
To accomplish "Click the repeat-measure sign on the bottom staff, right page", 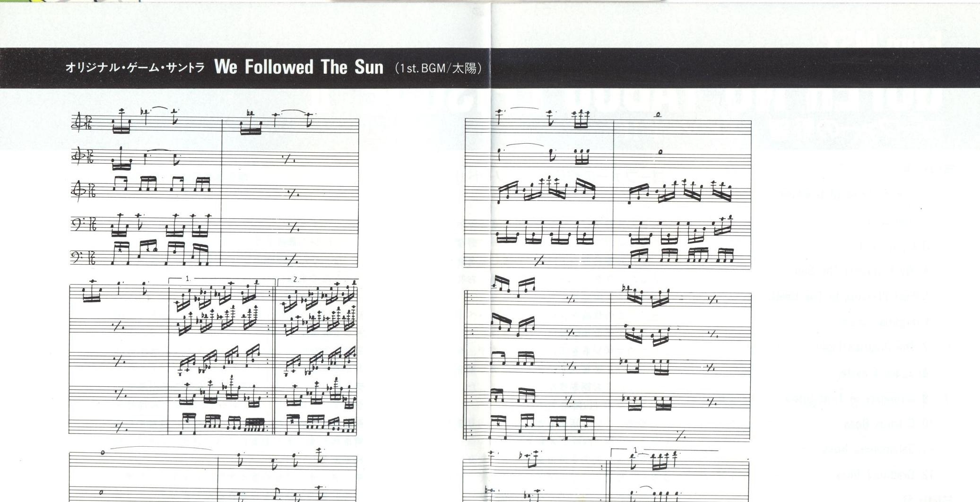I will click(538, 260).
